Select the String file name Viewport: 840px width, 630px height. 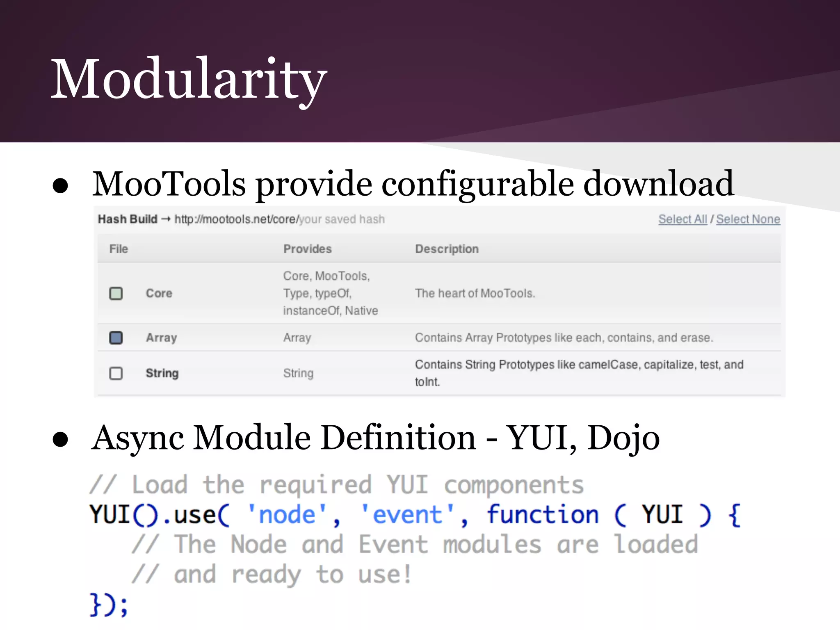pyautogui.click(x=162, y=374)
